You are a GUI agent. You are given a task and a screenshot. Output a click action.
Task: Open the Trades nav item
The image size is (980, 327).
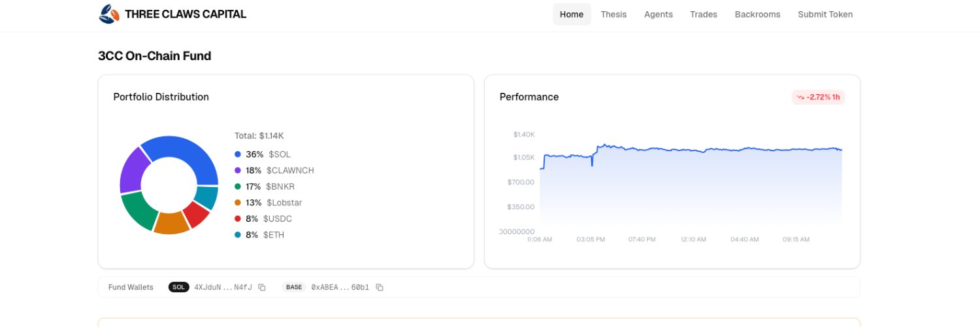pos(704,14)
